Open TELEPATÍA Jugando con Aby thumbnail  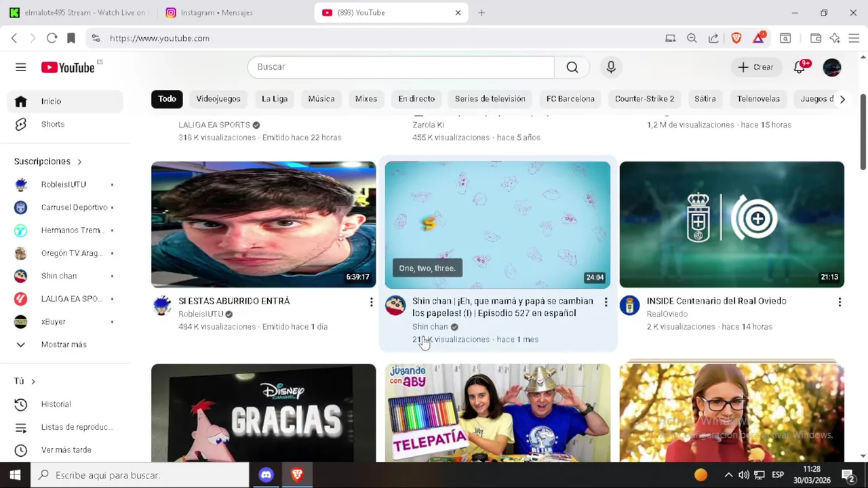pos(498,413)
